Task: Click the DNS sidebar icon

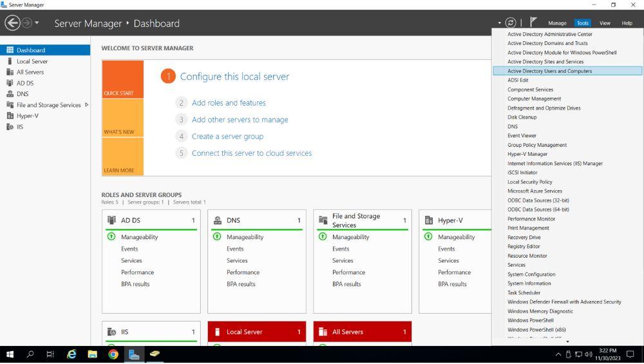Action: pyautogui.click(x=10, y=93)
